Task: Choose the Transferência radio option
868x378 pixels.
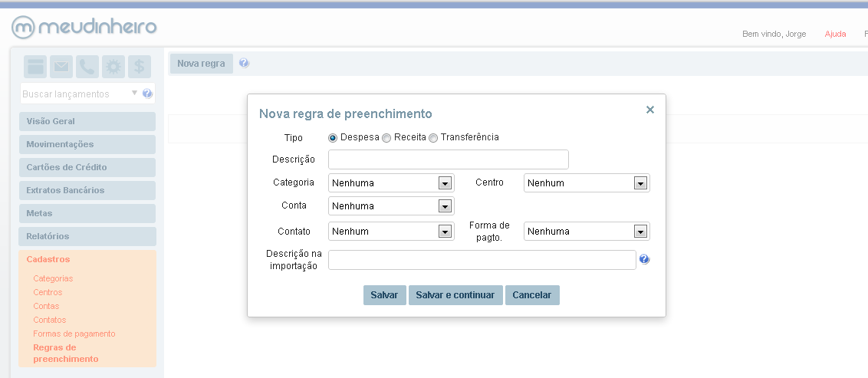Action: pos(433,138)
